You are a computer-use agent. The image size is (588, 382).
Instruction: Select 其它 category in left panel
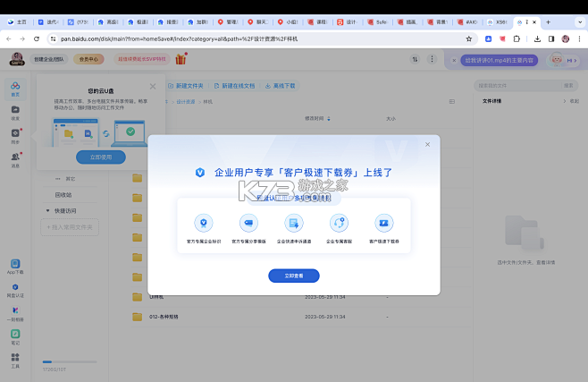[x=70, y=179]
